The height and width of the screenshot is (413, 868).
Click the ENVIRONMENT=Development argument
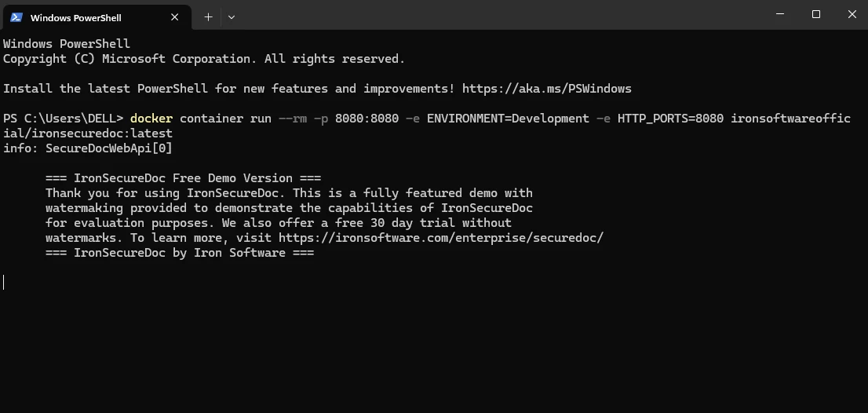(x=508, y=119)
